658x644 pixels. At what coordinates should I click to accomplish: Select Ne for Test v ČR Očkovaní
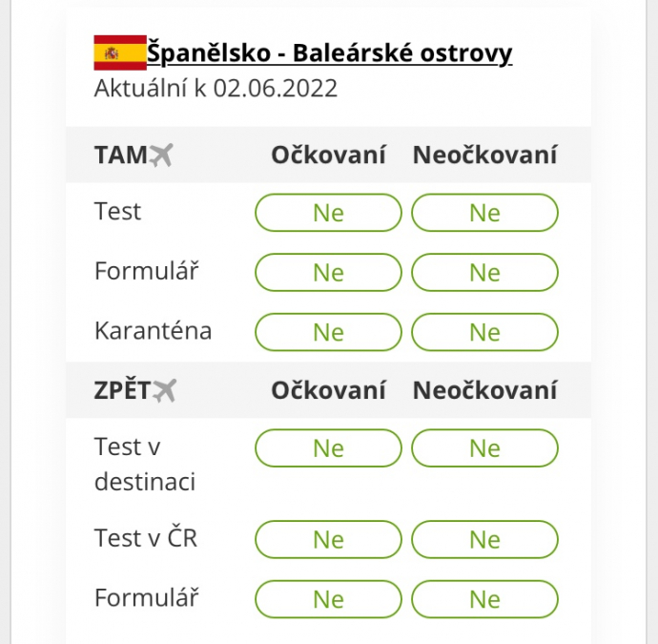tap(328, 539)
